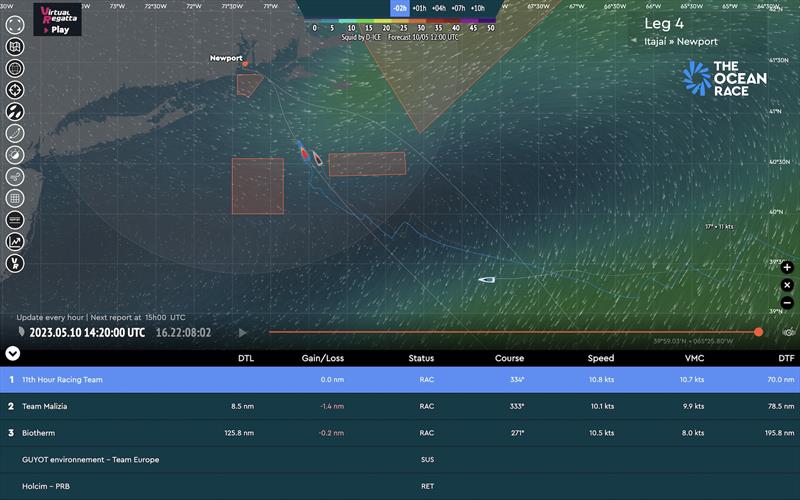
Task: Select Biotherm row
Action: 400,433
